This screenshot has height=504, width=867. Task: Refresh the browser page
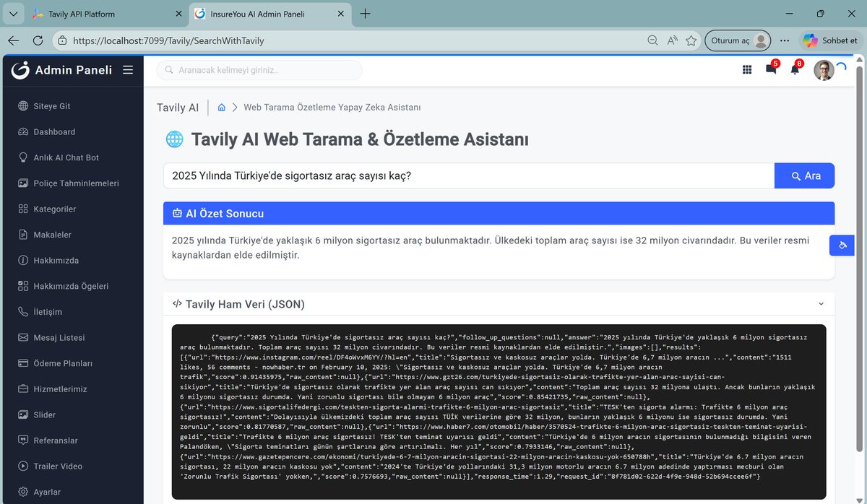tap(38, 41)
